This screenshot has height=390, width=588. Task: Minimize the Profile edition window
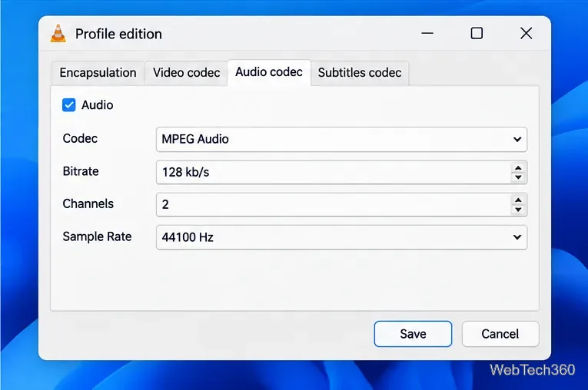pyautogui.click(x=427, y=33)
